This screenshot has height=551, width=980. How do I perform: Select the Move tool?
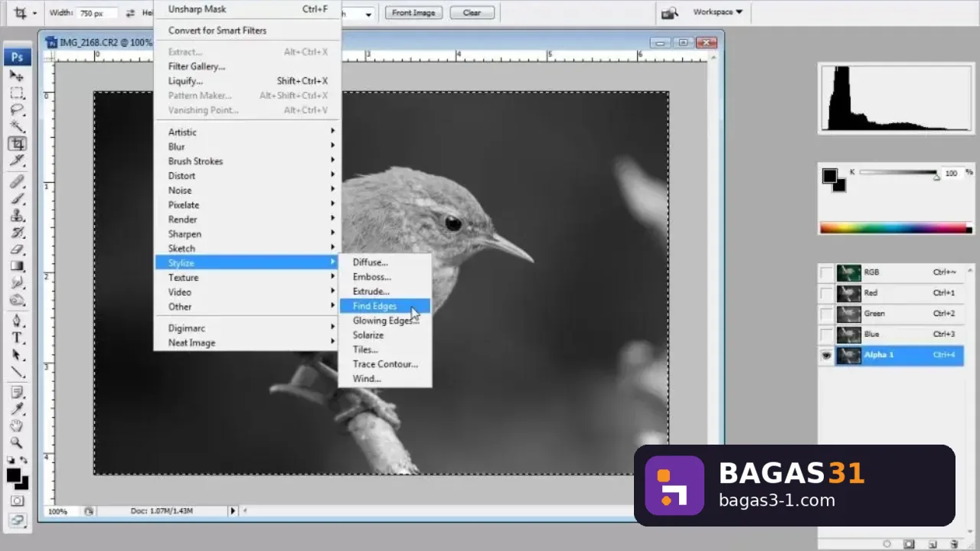pos(17,76)
